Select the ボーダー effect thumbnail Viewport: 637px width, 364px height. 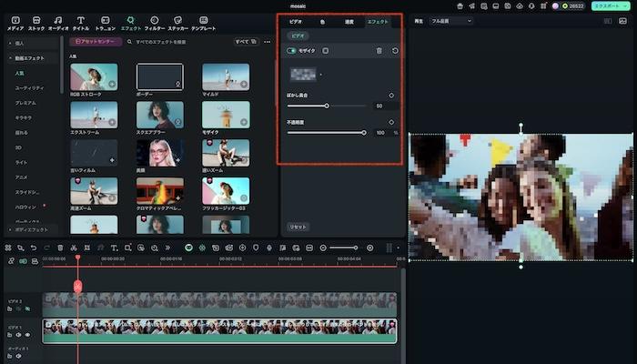[159, 76]
